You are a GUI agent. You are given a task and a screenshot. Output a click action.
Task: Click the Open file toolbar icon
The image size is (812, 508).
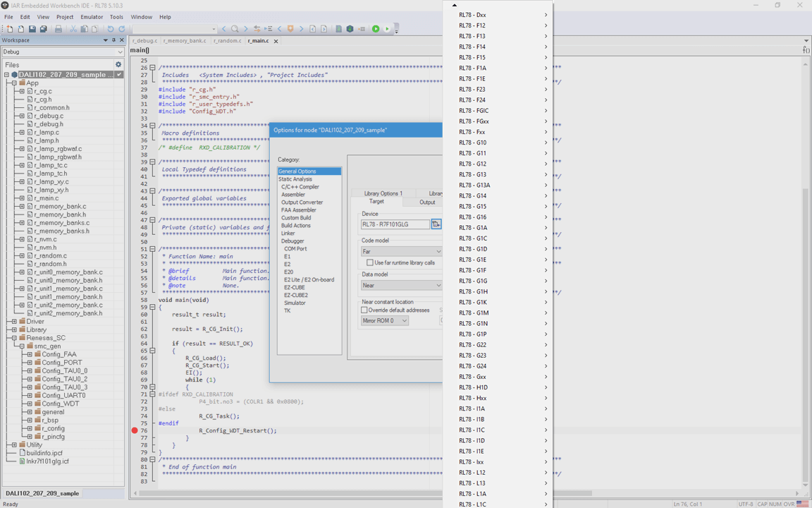[x=21, y=29]
